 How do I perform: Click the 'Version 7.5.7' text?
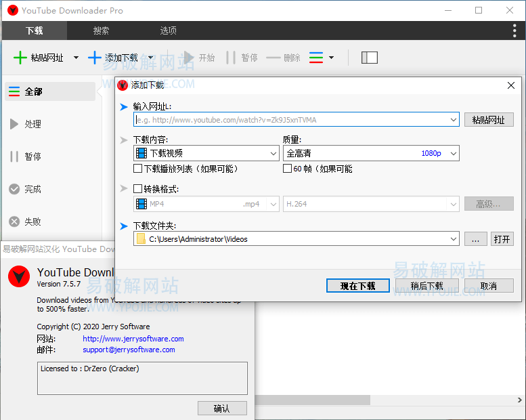59,284
